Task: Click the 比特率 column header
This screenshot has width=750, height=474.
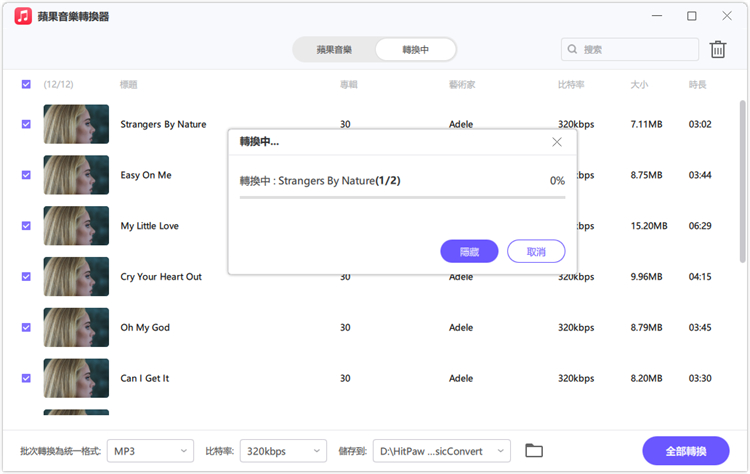Action: point(571,85)
